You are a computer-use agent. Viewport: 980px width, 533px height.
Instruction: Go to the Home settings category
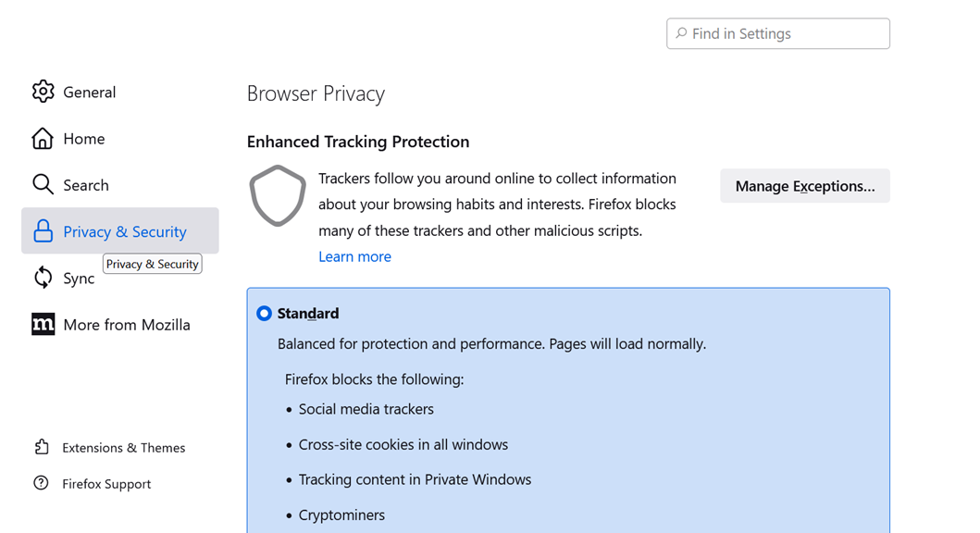pyautogui.click(x=84, y=139)
